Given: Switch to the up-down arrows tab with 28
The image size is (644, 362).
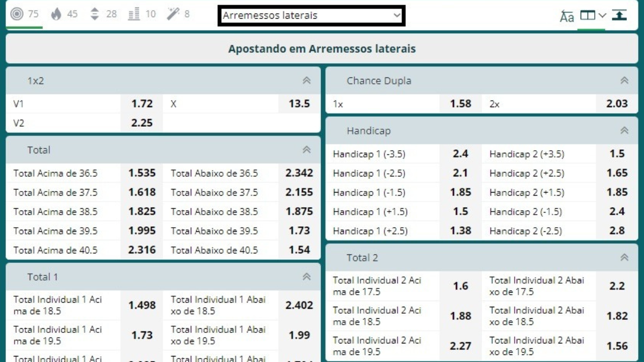Looking at the screenshot, I should [103, 14].
